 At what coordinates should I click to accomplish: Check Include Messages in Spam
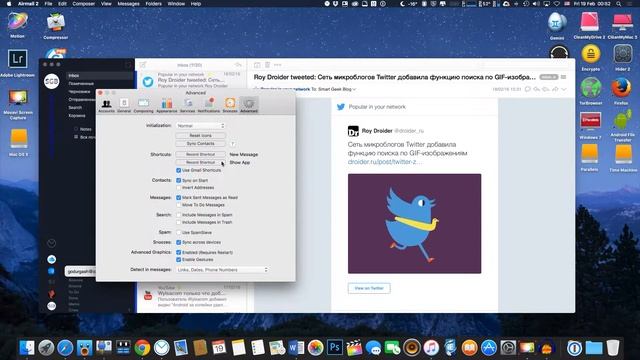(178, 215)
